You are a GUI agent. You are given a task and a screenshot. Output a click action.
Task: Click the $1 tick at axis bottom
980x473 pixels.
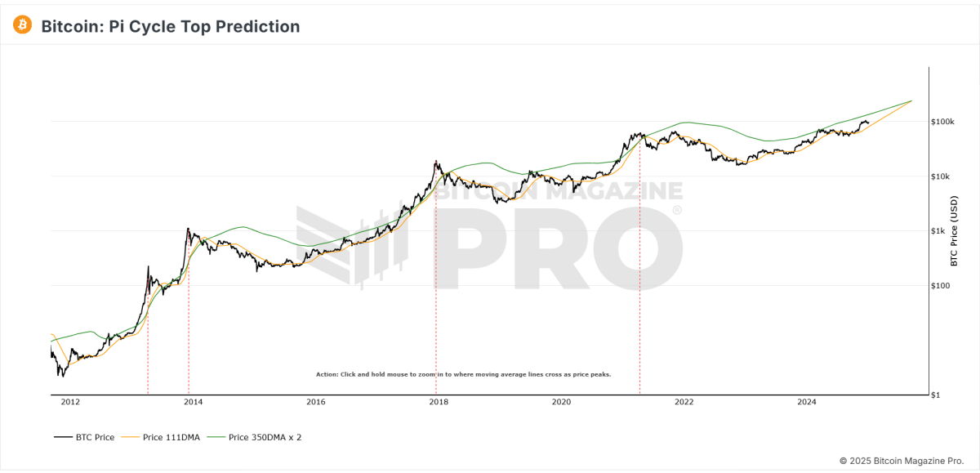click(x=937, y=395)
